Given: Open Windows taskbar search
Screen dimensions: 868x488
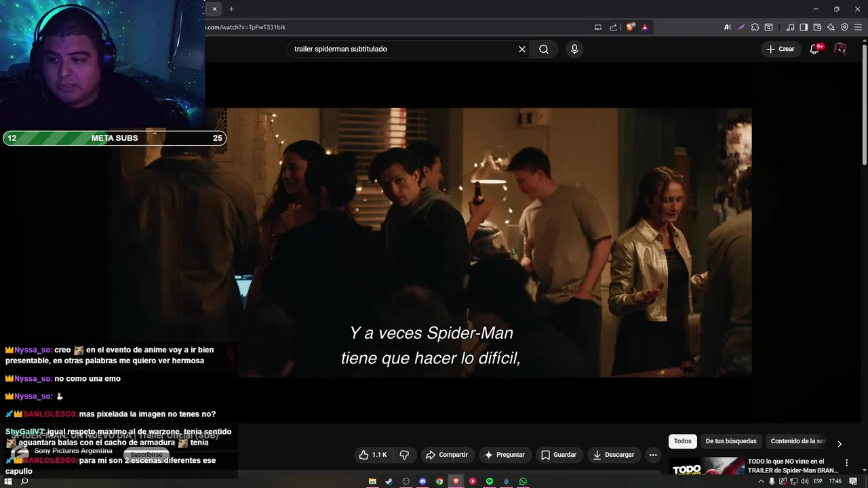Looking at the screenshot, I should pyautogui.click(x=24, y=481).
